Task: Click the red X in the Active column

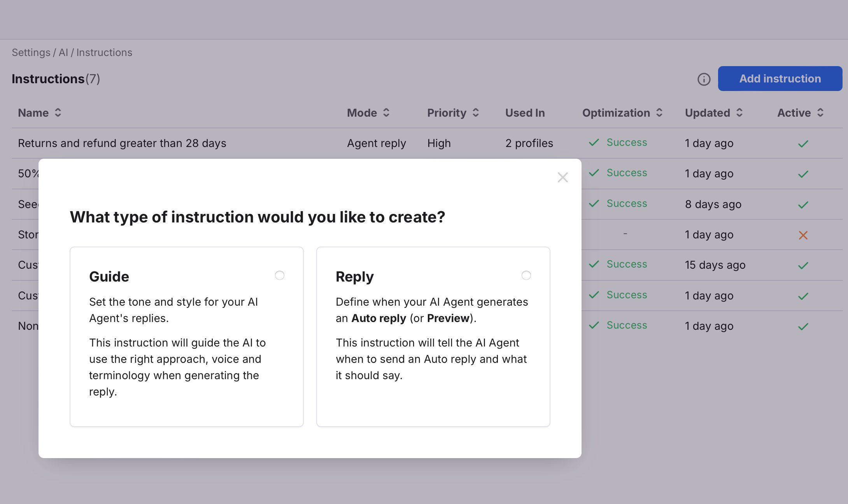Action: point(803,235)
